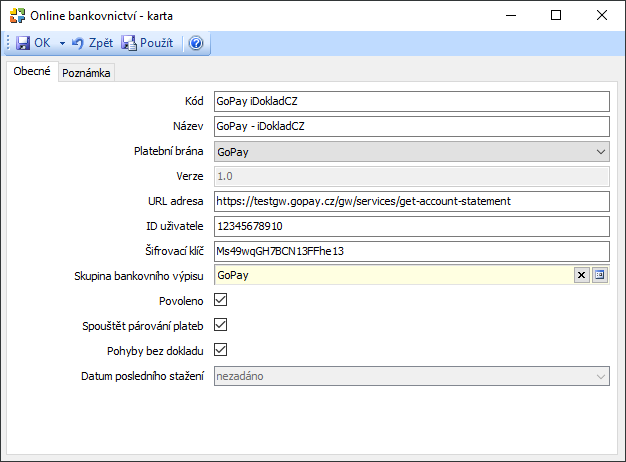Image resolution: width=626 pixels, height=462 pixels.
Task: Focus the Šifrovací klíč field
Action: 412,251
